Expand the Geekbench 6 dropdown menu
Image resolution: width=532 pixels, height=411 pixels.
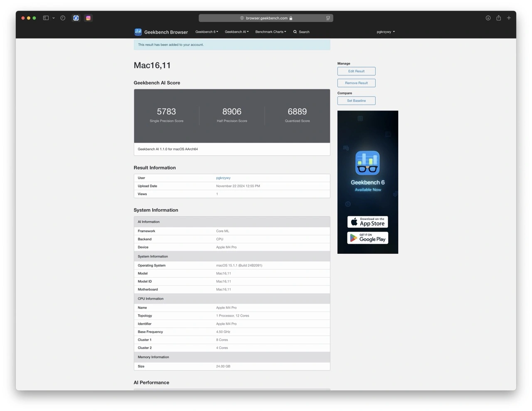tap(207, 32)
